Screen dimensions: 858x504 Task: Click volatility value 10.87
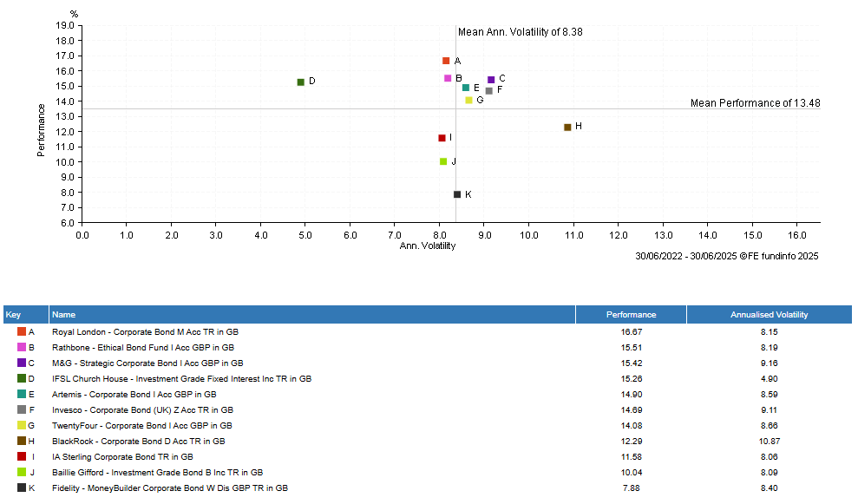[x=769, y=441]
